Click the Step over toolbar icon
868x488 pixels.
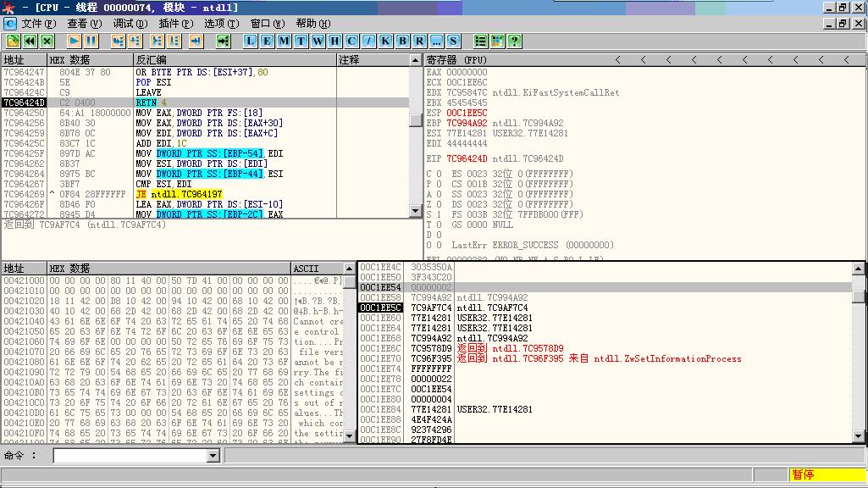pos(135,41)
